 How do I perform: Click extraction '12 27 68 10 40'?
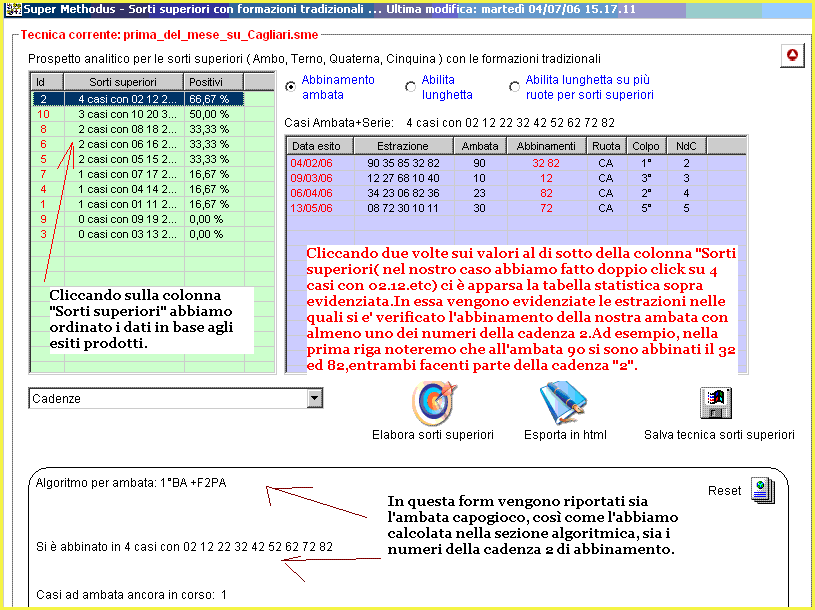point(403,178)
